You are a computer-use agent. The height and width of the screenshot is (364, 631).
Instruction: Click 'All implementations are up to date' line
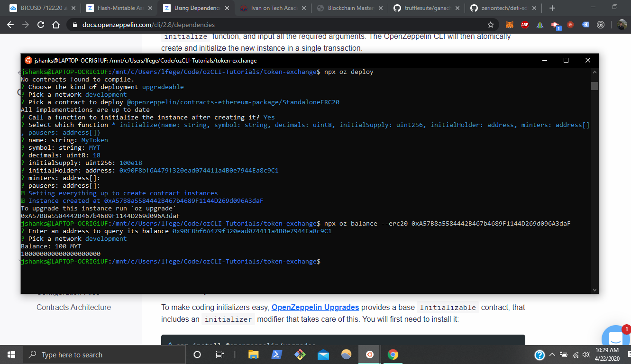pos(85,109)
